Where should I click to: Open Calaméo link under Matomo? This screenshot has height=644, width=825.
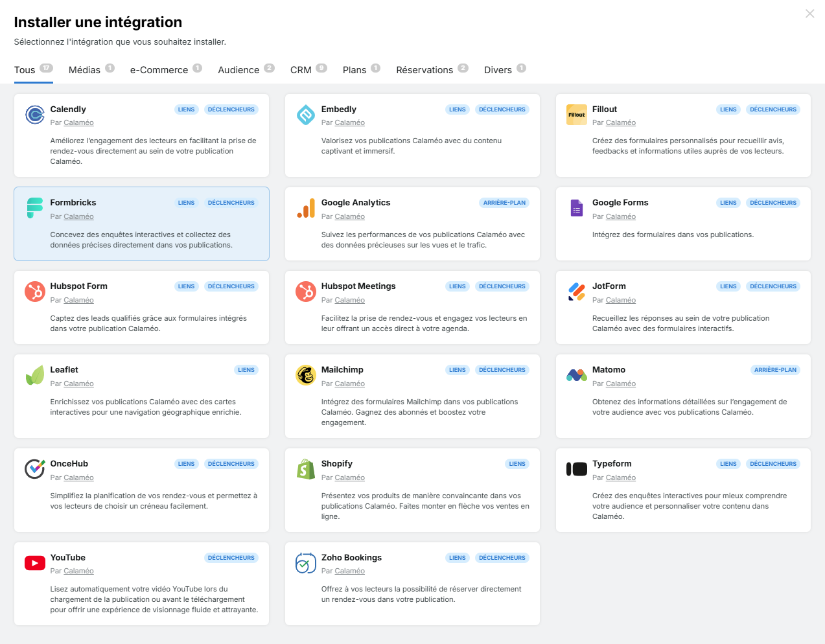621,384
